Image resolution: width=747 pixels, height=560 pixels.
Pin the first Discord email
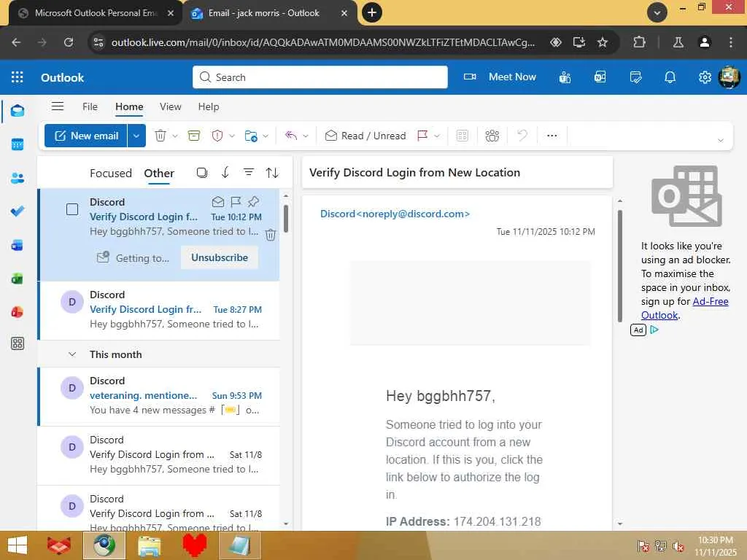(x=253, y=201)
